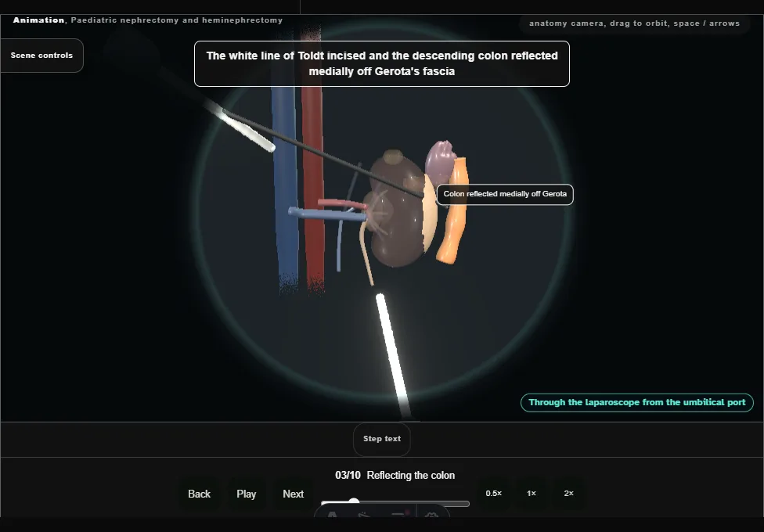Set playback speed to 1×
Image resolution: width=764 pixels, height=532 pixels.
(532, 494)
